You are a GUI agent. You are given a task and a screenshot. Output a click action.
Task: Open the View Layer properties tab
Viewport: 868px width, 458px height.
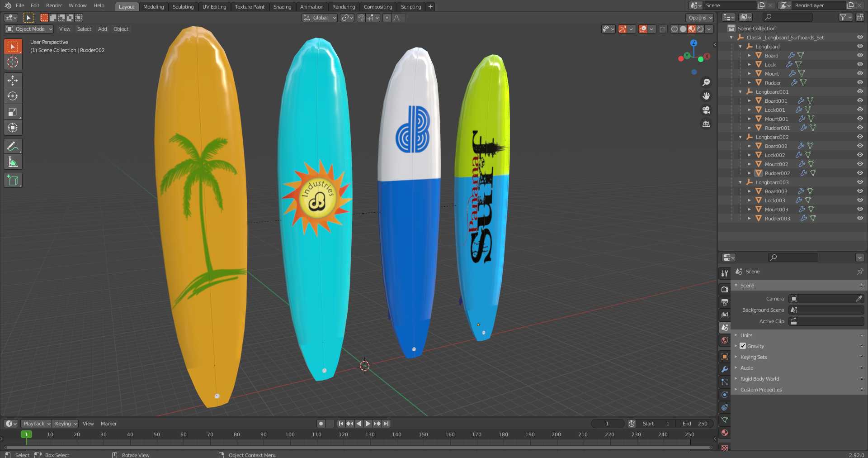(725, 315)
